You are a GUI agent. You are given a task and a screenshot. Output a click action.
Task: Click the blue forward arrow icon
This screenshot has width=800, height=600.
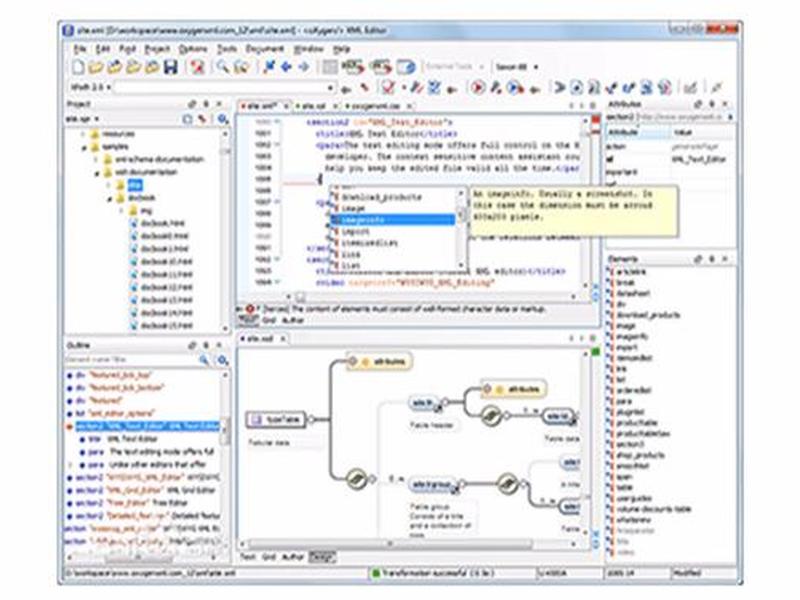coord(304,66)
